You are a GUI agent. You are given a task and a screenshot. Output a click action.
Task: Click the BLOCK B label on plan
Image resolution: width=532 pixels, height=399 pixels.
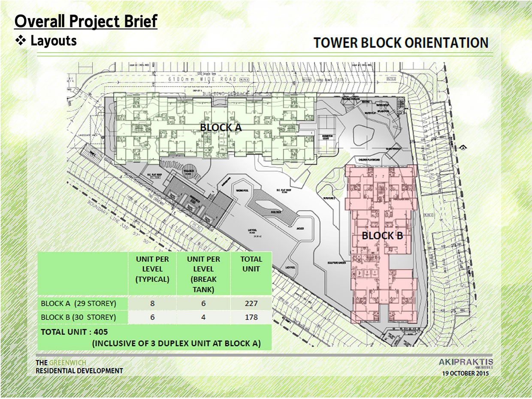(x=382, y=236)
